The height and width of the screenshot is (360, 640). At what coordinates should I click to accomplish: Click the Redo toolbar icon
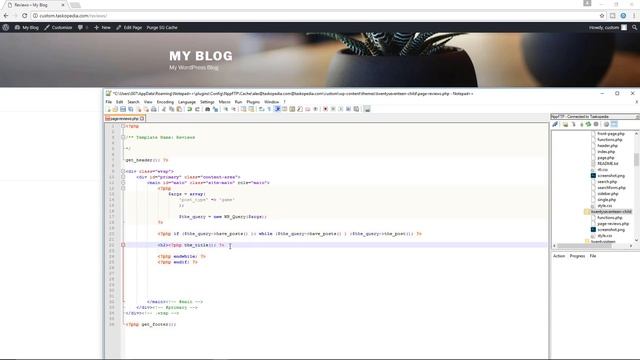point(197,109)
